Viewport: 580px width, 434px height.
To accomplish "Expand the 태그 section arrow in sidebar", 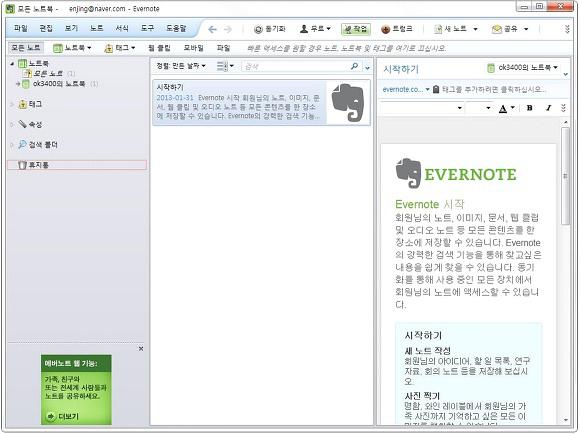I will 12,104.
